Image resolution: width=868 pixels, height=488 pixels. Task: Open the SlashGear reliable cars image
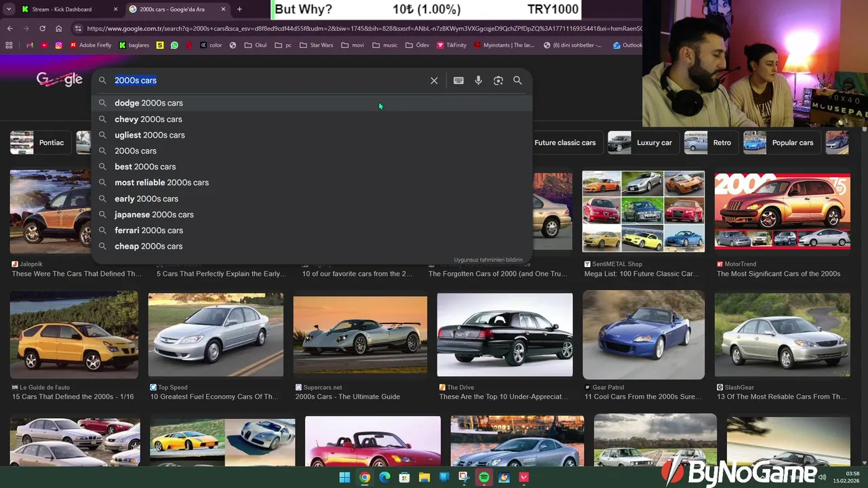[x=782, y=335]
